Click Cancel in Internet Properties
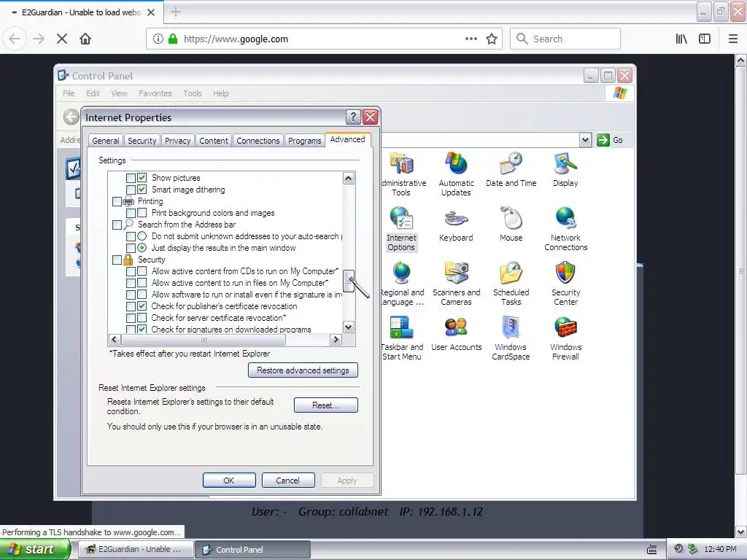 [288, 481]
